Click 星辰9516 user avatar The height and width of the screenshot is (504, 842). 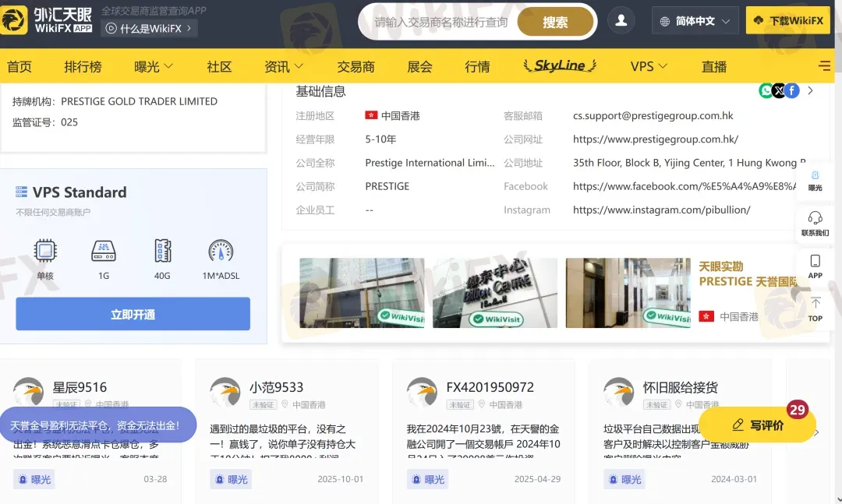pyautogui.click(x=29, y=393)
